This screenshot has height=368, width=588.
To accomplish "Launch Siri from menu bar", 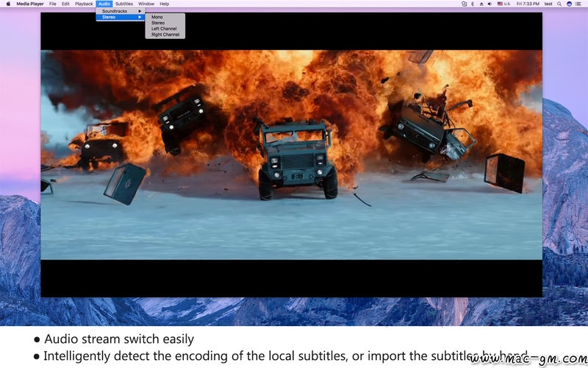I will [569, 4].
